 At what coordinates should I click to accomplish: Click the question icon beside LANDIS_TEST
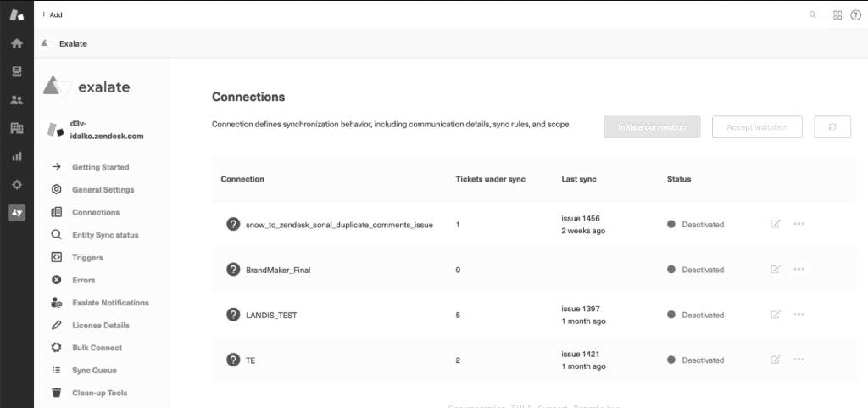coord(233,315)
